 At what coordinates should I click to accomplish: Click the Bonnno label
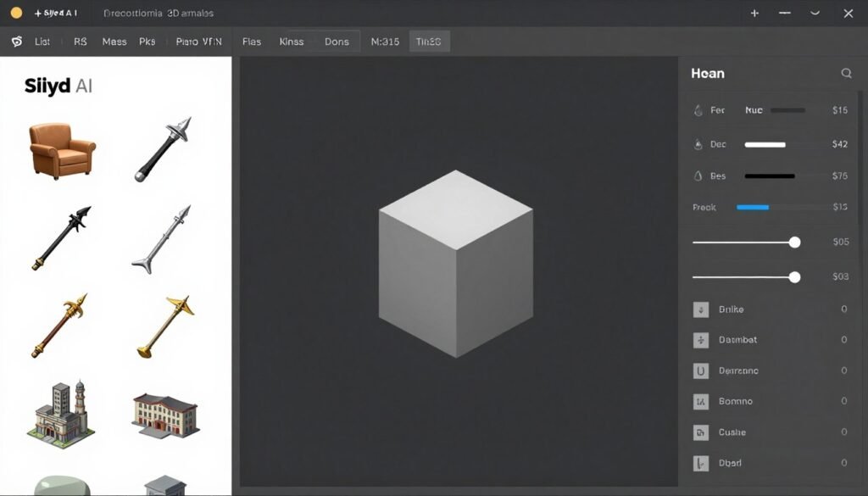[736, 401]
